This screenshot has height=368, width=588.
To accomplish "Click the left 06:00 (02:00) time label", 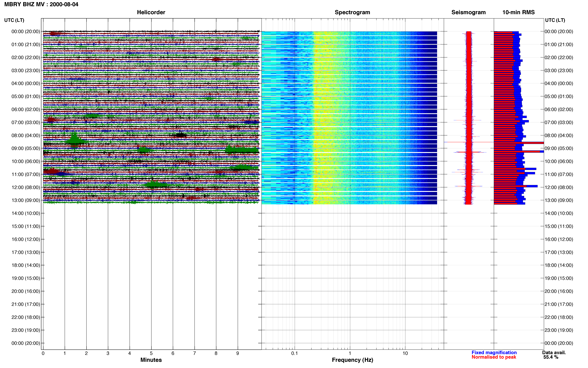I will (x=26, y=109).
